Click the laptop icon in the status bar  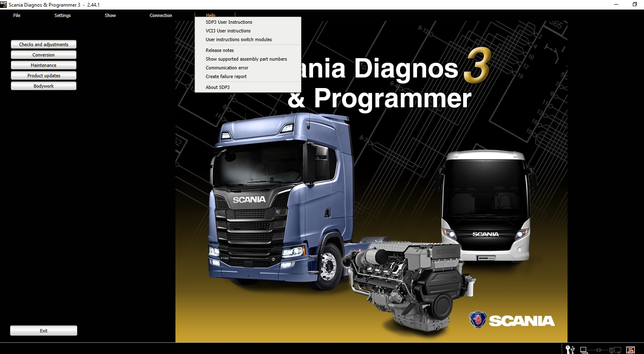[x=584, y=349]
